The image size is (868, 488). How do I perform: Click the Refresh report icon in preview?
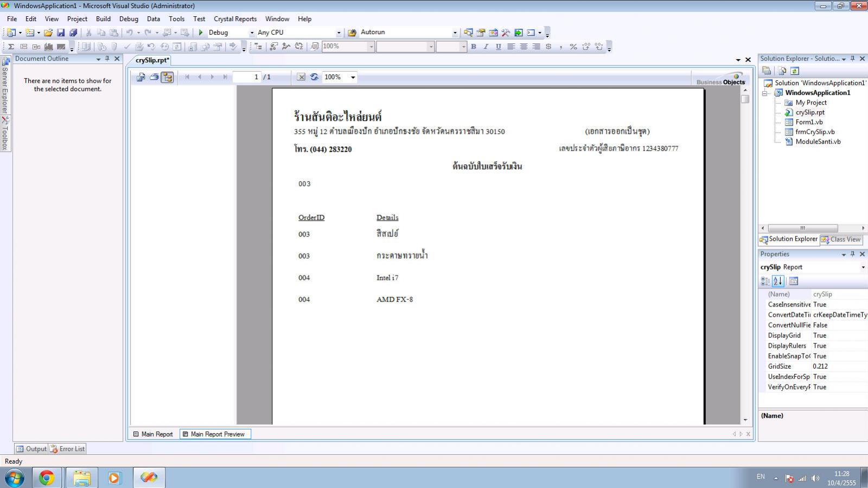coord(314,77)
